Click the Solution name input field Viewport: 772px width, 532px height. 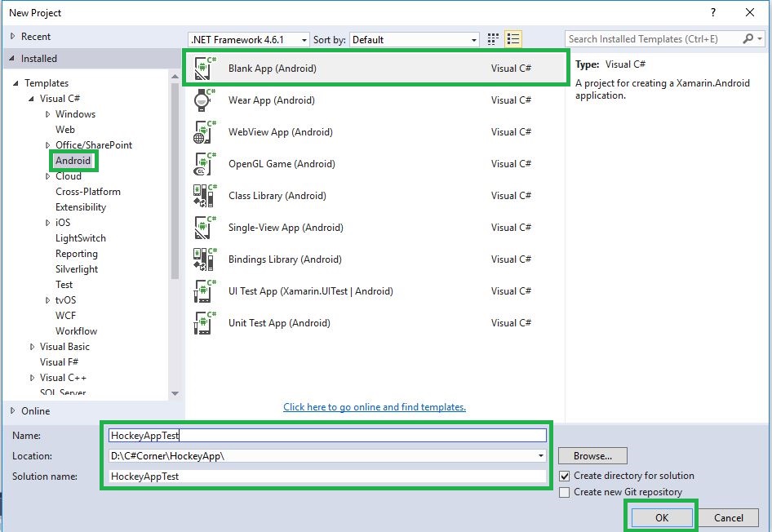tap(327, 476)
